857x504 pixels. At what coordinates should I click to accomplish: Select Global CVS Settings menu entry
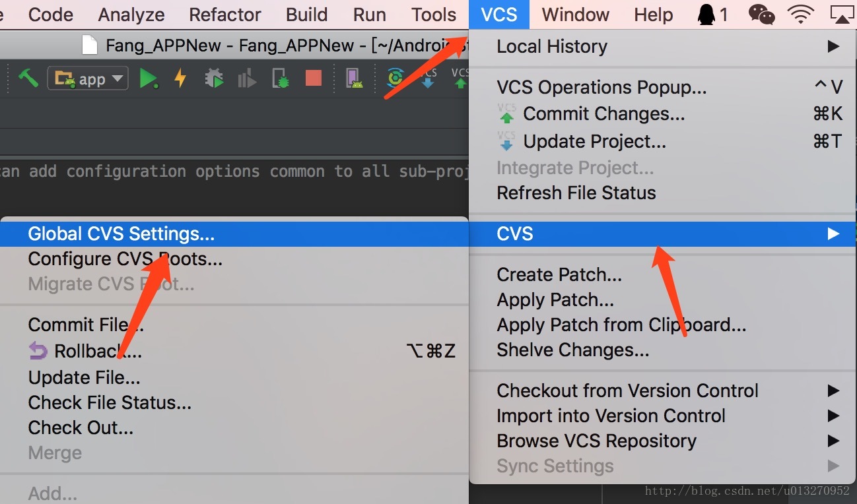pyautogui.click(x=121, y=234)
